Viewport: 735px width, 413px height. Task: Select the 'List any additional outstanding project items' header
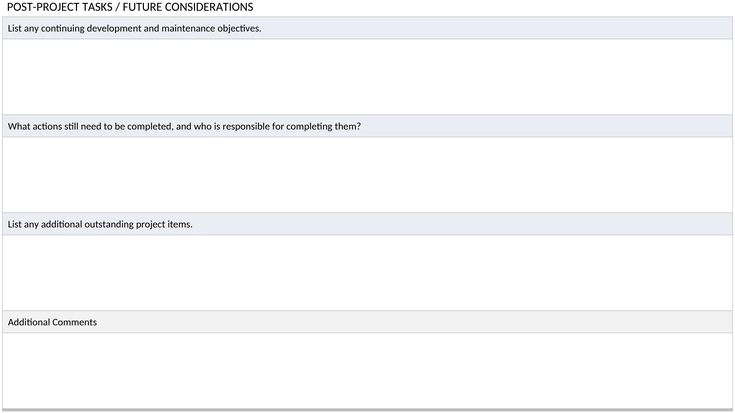(368, 224)
